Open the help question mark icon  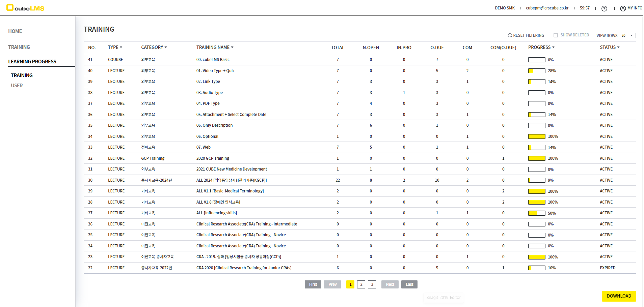click(604, 8)
